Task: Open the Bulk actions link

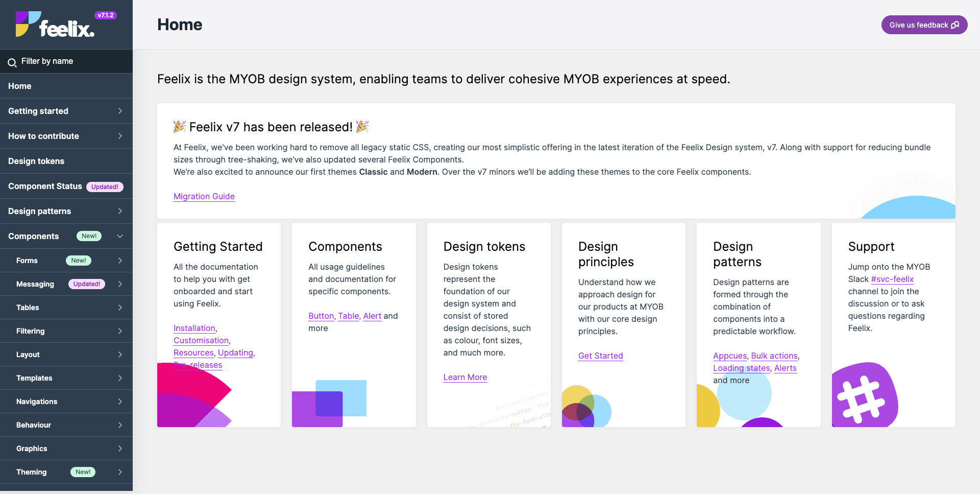Action: click(774, 356)
